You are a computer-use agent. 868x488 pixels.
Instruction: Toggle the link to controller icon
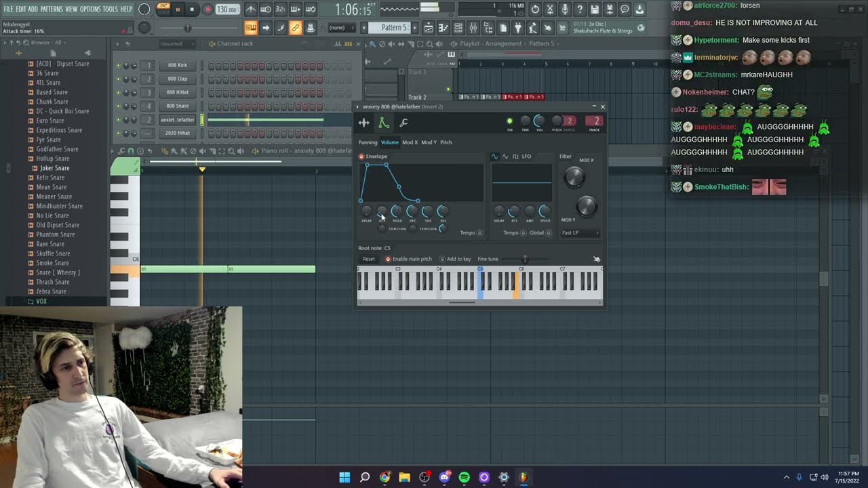[x=295, y=28]
